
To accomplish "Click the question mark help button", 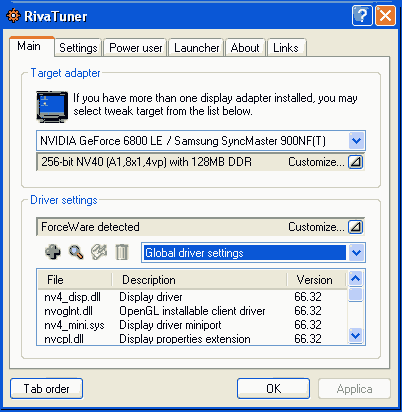I will [362, 16].
